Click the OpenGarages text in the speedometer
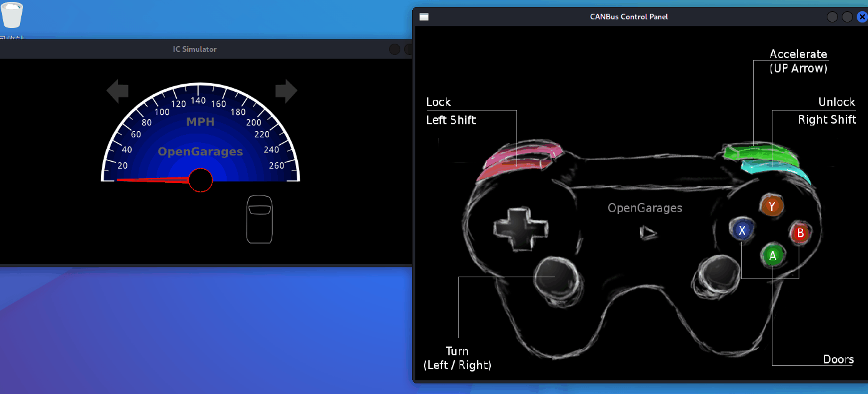Image resolution: width=868 pixels, height=394 pixels. pos(200,152)
